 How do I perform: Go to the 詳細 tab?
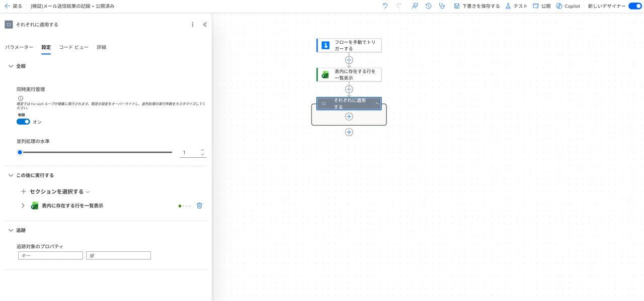point(101,47)
